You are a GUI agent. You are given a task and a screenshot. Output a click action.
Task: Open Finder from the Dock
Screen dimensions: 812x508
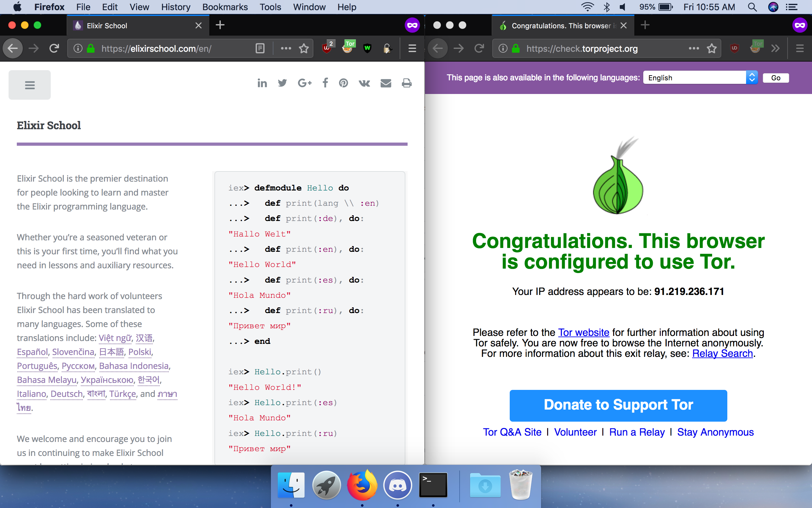[291, 485]
